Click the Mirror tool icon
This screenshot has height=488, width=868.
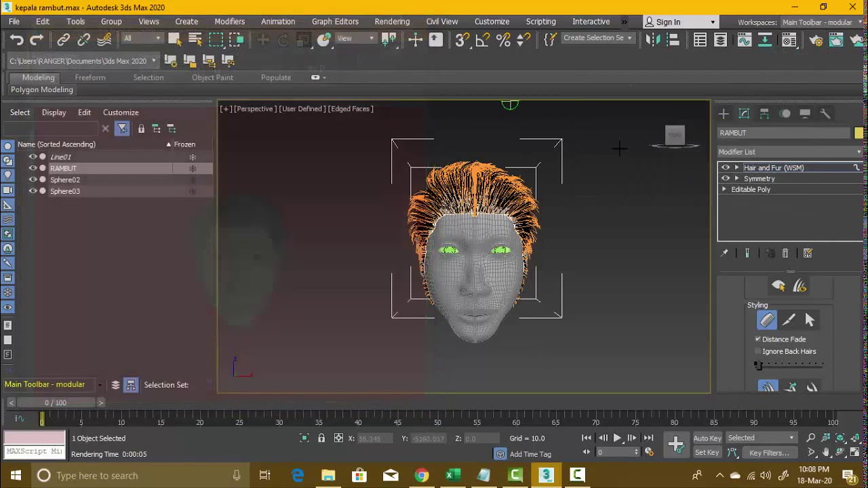click(x=652, y=40)
